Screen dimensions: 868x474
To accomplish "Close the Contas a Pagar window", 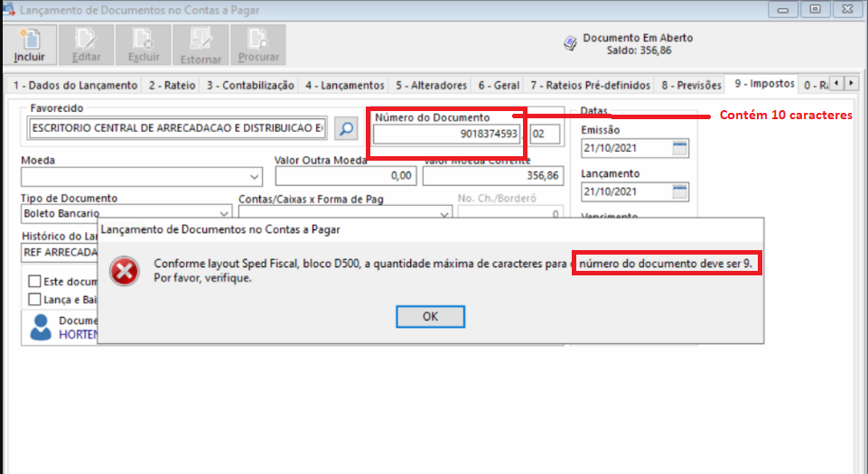I will click(847, 9).
